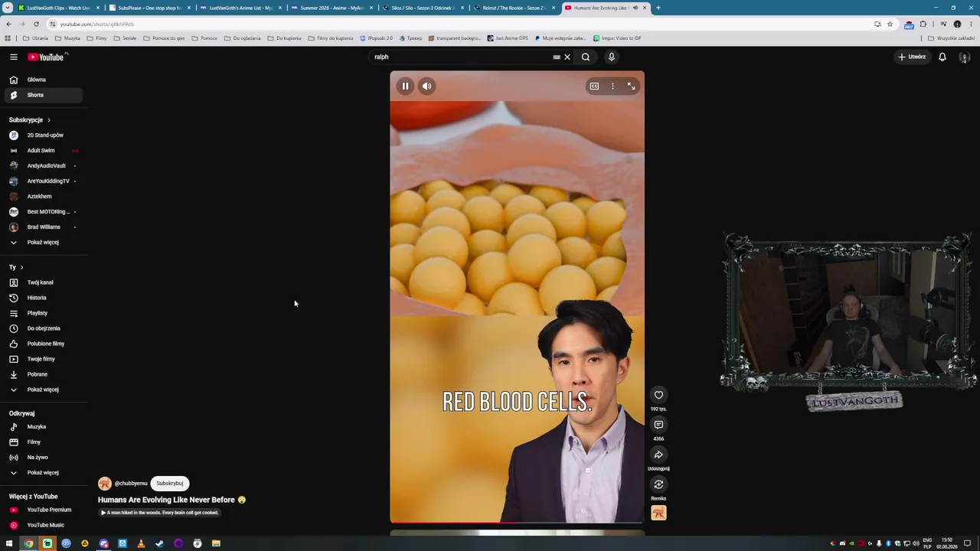Viewport: 980px width, 551px height.
Task: Expand Ty section with Pokaż więcej
Action: pos(43,390)
